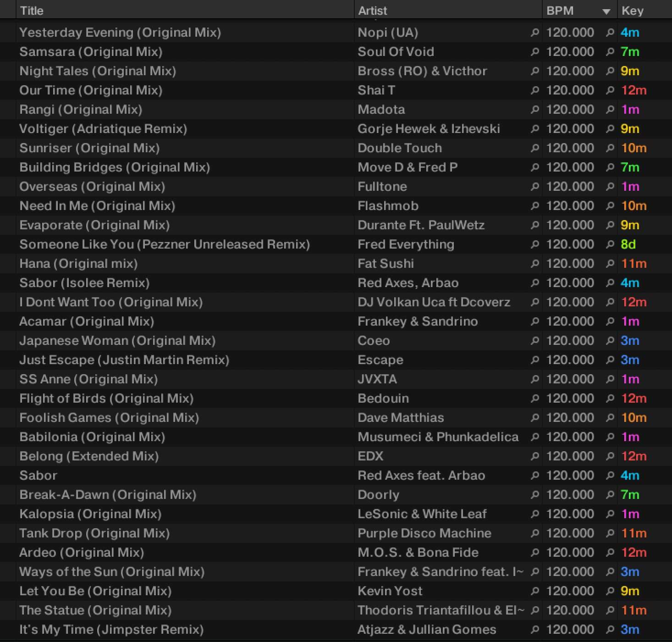Screen dimensions: 672x642
Task: Select the Building Bridges (Original Mix) track title
Action: (115, 167)
